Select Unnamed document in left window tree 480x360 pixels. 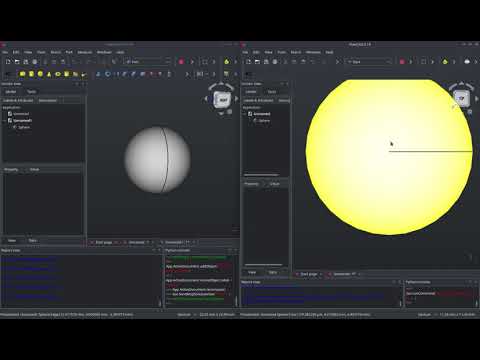(21, 114)
